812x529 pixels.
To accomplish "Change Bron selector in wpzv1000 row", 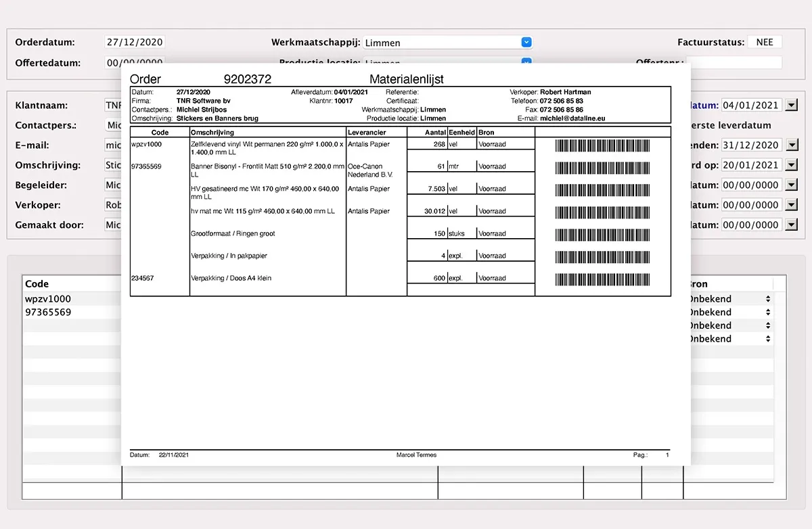I will pyautogui.click(x=767, y=298).
